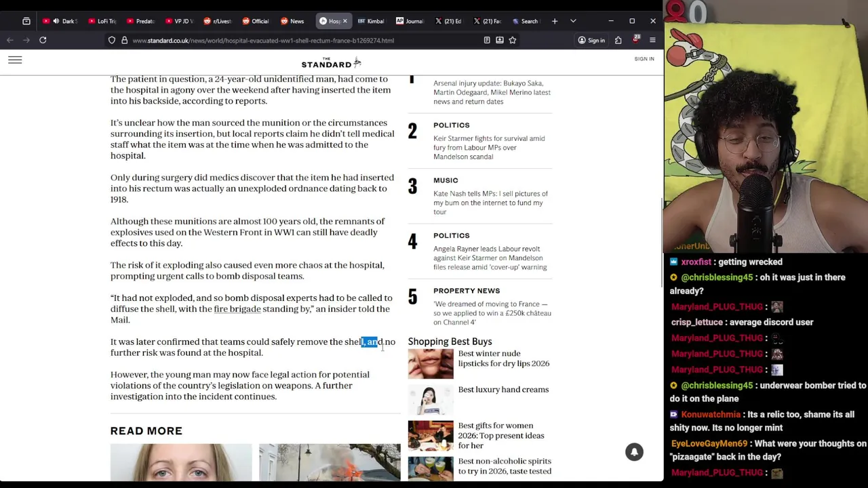Open the Read More fire scene thumbnail

tap(330, 463)
